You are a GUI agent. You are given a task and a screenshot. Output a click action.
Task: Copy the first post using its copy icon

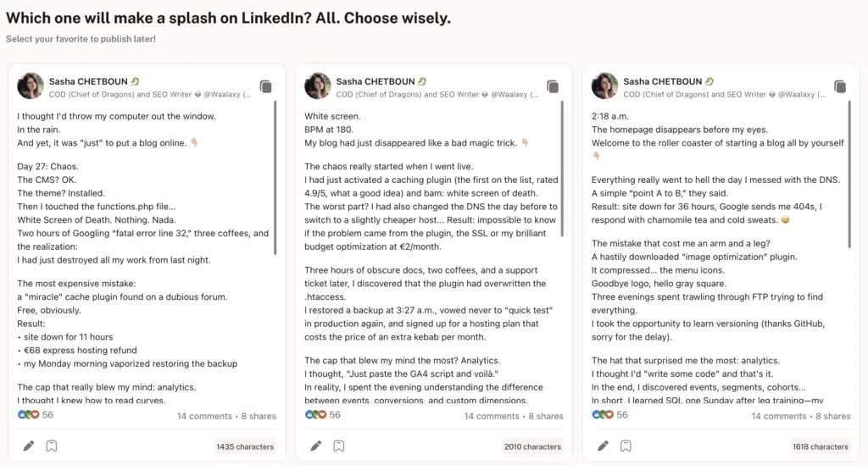click(x=265, y=86)
